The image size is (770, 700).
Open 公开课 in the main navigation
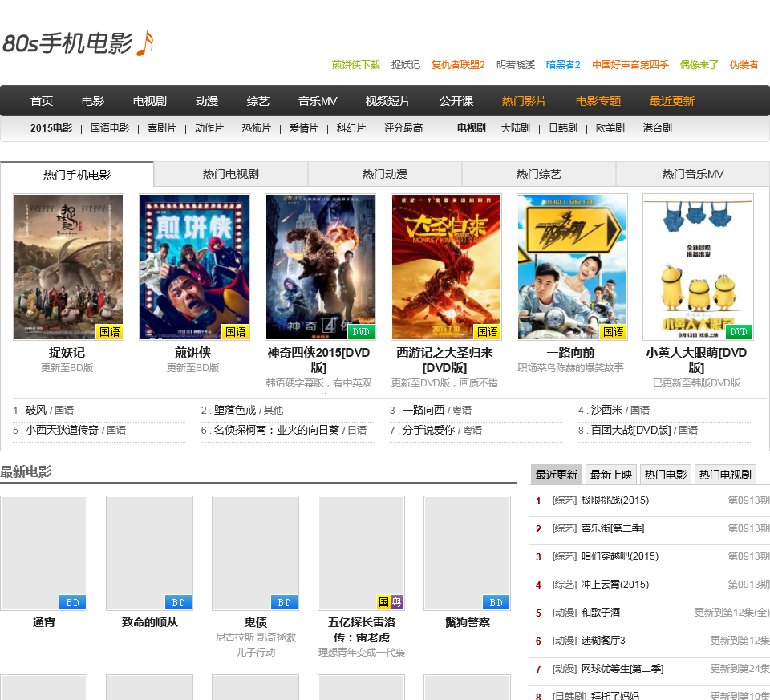456,101
